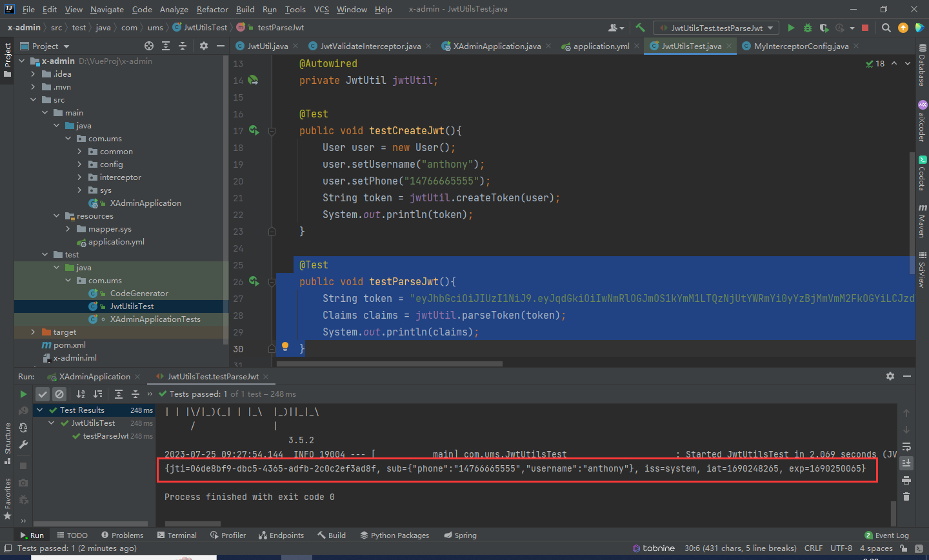Screen dimensions: 929x560
Task: Switch to XAdminApplication run tab
Action: click(x=94, y=376)
